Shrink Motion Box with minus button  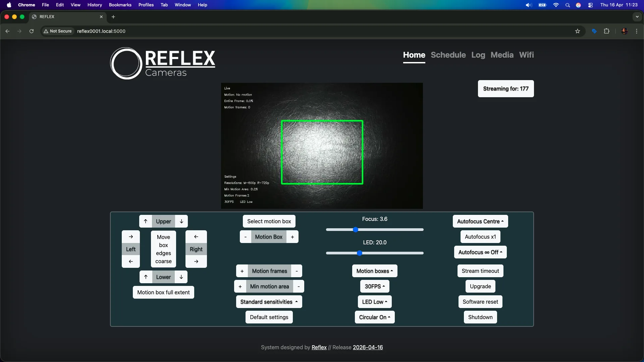tap(246, 237)
